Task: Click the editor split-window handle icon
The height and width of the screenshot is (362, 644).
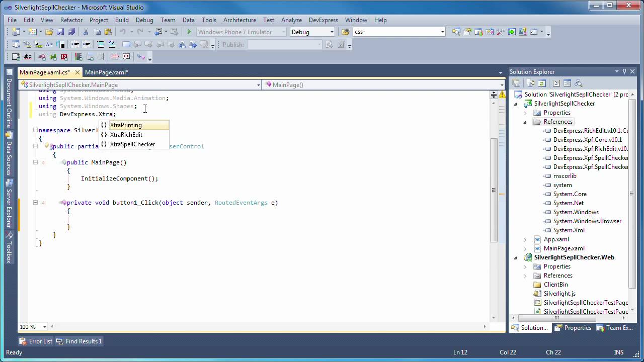Action: click(494, 95)
